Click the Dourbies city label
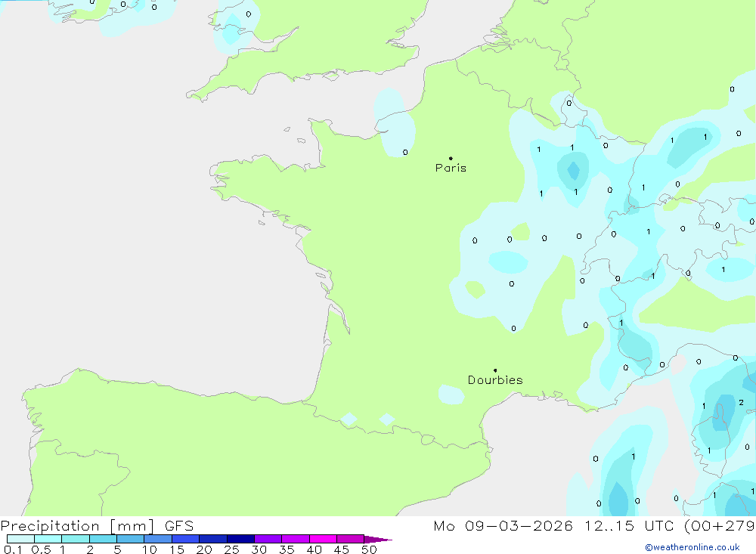This screenshot has width=756, height=554. [495, 380]
